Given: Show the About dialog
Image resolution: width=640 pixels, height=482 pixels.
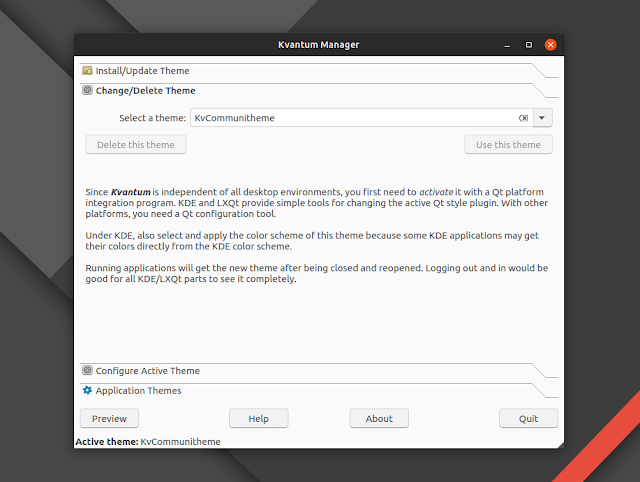Looking at the screenshot, I should point(379,419).
